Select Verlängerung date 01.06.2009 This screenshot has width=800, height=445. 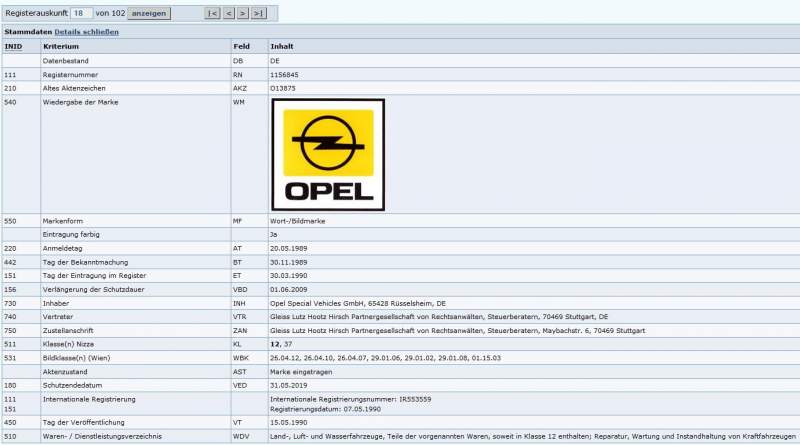(x=289, y=289)
